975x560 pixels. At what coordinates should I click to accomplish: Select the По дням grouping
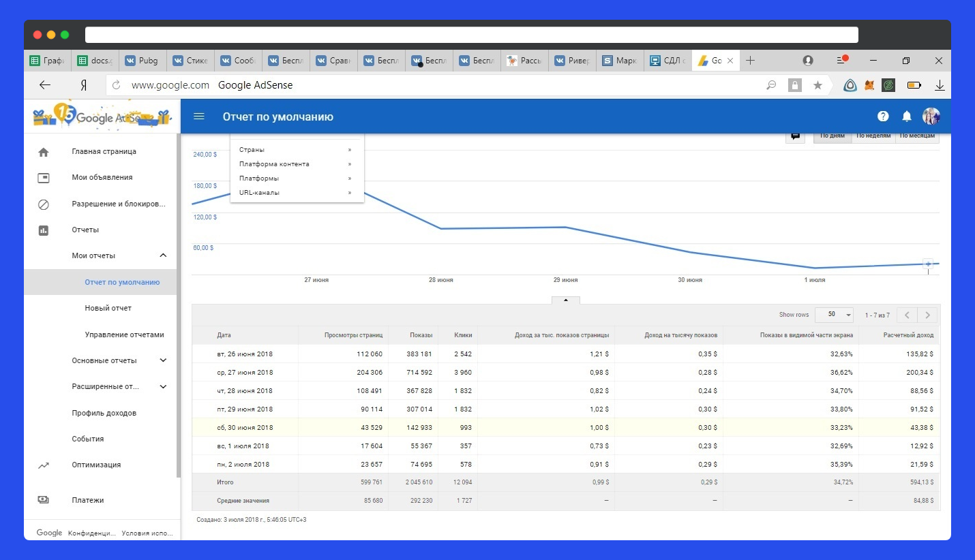click(832, 136)
